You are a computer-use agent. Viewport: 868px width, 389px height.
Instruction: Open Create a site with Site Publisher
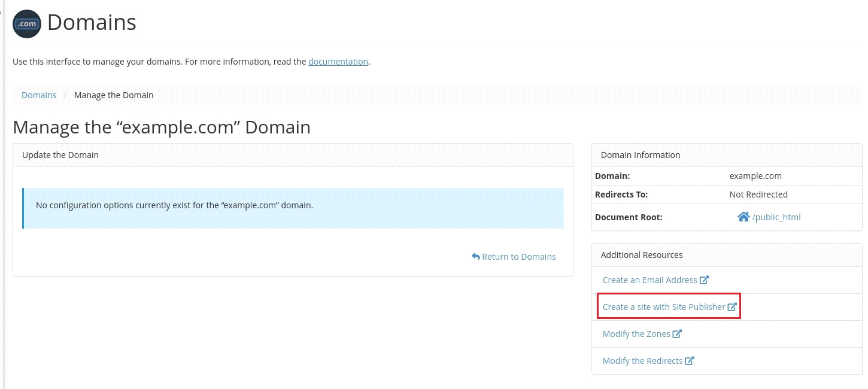pyautogui.click(x=663, y=306)
